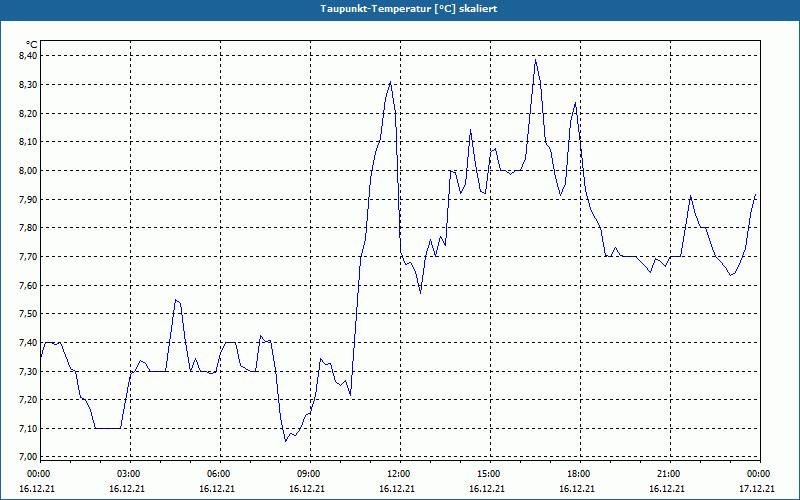Click the 18:00 time label
800x500 pixels.
click(x=578, y=474)
